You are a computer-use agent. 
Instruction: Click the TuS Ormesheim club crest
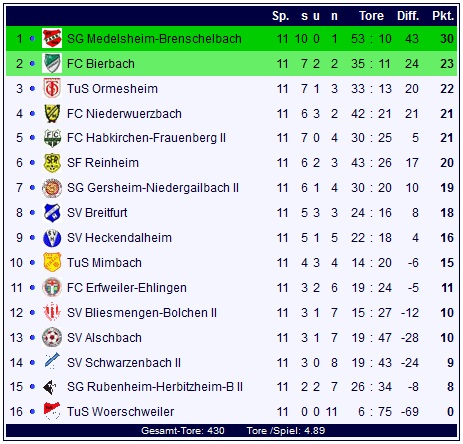[x=52, y=88]
